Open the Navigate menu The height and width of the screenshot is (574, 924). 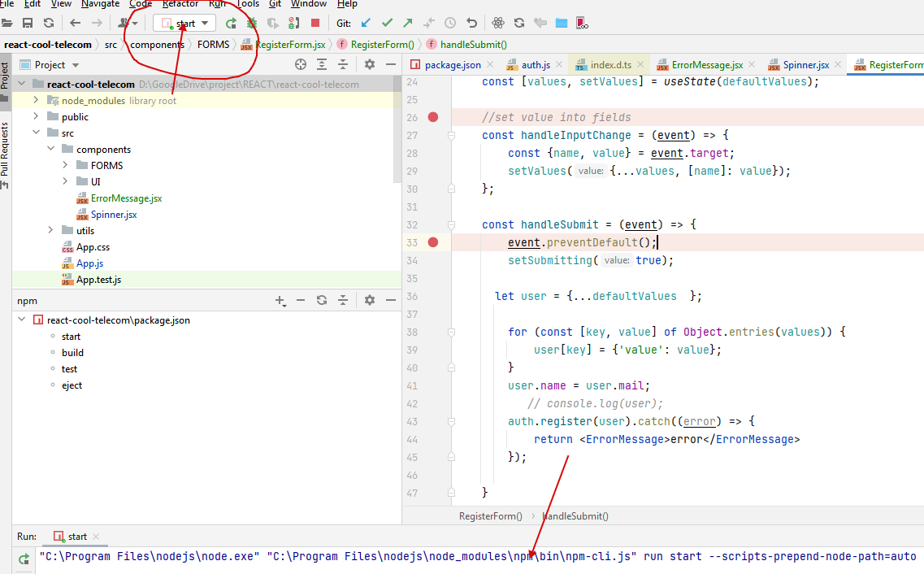click(100, 4)
